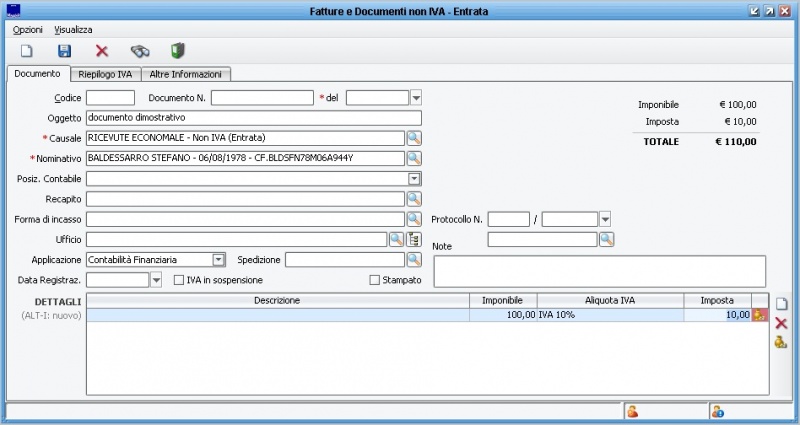Click into the Recapito field
The image size is (800, 425).
245,199
